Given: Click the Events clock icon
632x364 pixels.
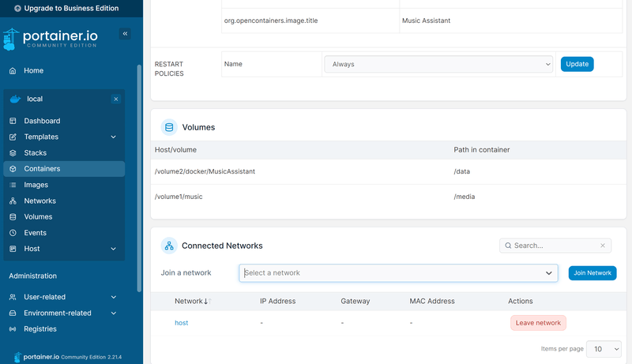Looking at the screenshot, I should [x=13, y=233].
